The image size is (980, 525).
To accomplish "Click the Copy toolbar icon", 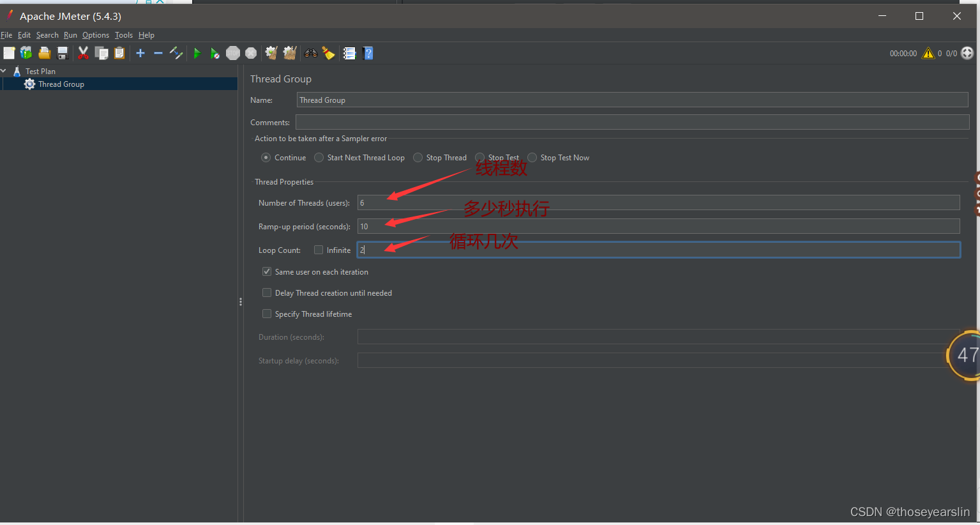I will (x=102, y=53).
